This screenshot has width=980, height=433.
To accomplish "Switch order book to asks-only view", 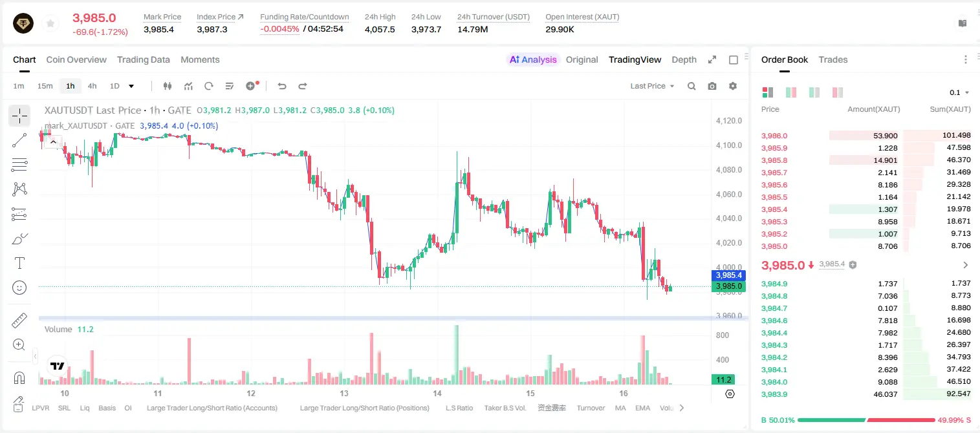I will tap(838, 92).
